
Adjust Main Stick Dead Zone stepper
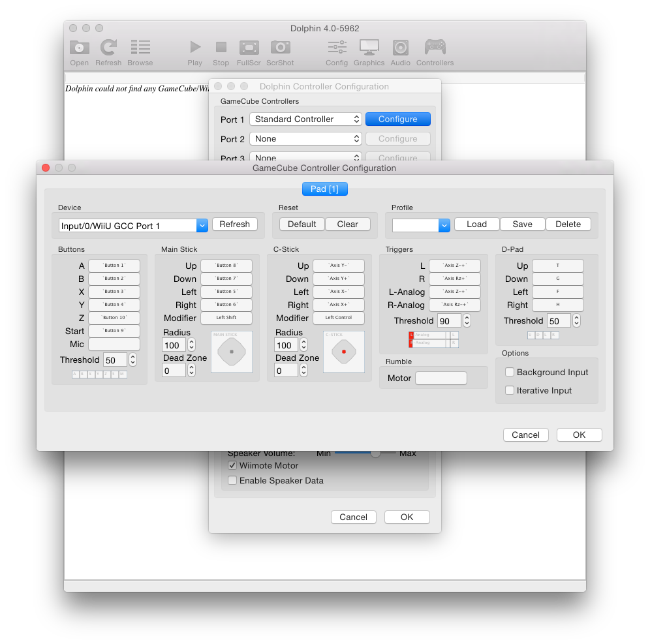tap(191, 371)
